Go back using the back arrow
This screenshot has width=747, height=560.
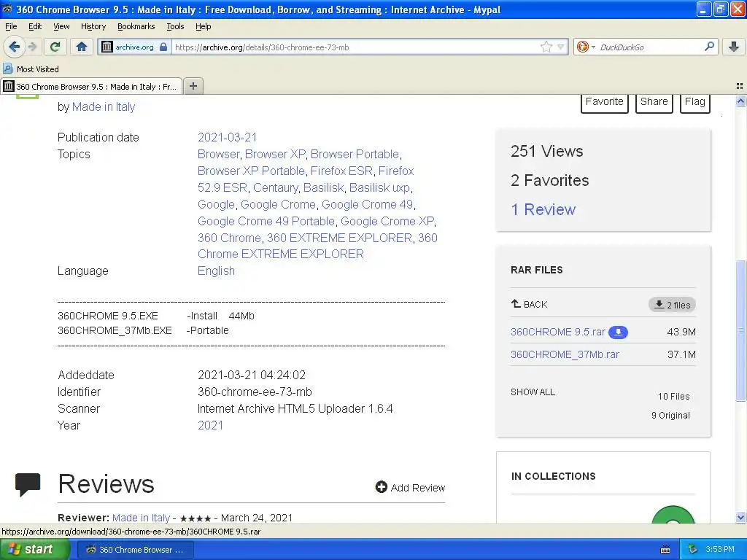[x=14, y=47]
